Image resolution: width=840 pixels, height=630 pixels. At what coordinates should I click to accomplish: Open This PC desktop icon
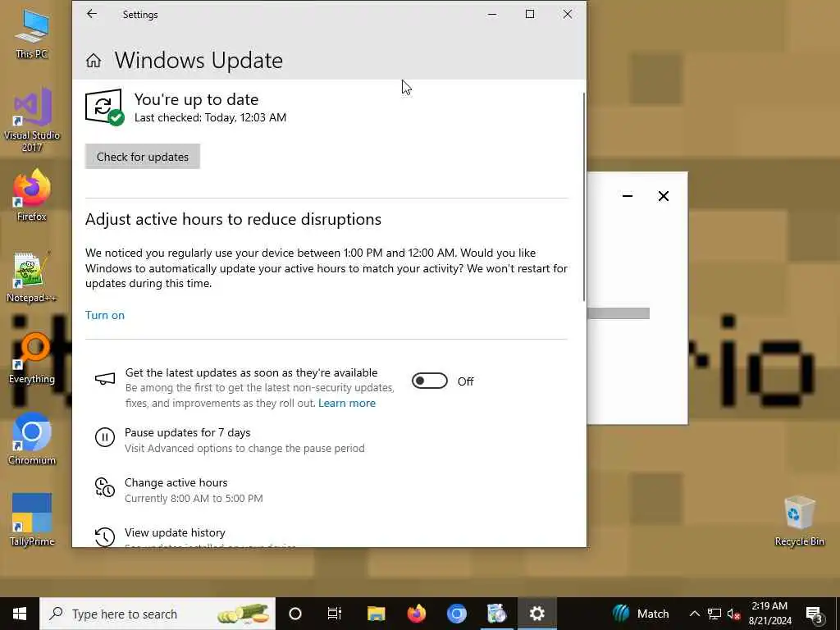[x=32, y=33]
